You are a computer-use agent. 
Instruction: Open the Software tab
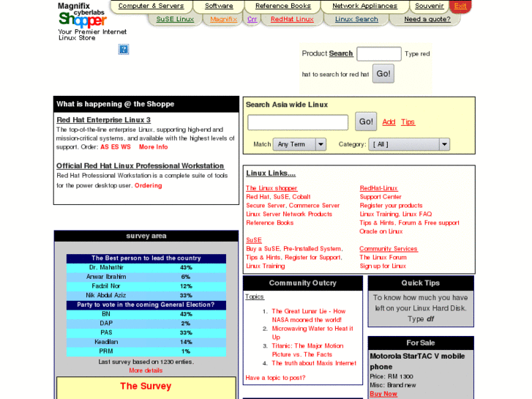pyautogui.click(x=219, y=6)
